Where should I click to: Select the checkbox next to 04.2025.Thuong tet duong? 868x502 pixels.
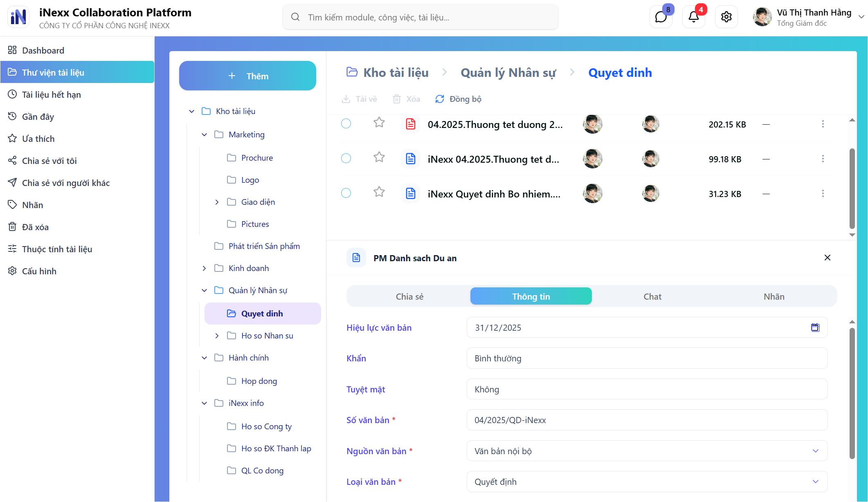pyautogui.click(x=346, y=123)
